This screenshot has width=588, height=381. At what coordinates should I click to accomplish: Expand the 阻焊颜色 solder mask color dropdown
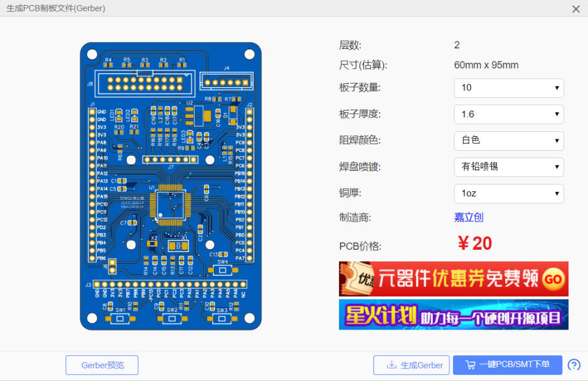coord(509,141)
